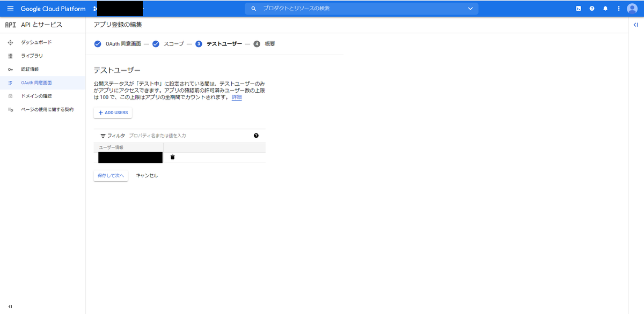The width and height of the screenshot is (644, 314).
Task: Activate Cloud Shell icon
Action: point(579,9)
